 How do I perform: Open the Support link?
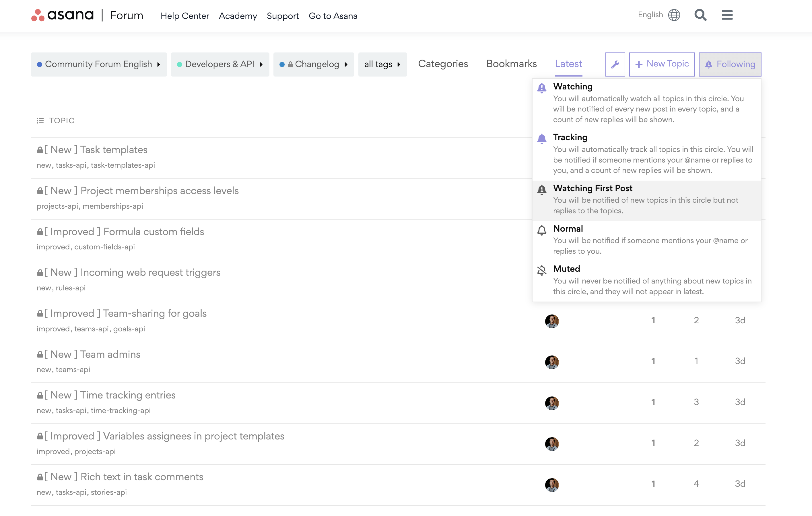click(283, 16)
